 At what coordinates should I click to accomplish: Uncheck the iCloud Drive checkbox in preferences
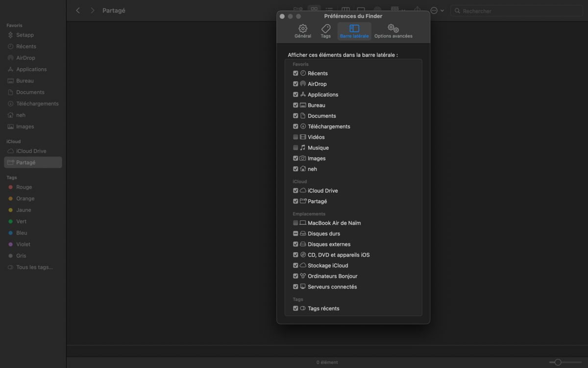pos(295,190)
